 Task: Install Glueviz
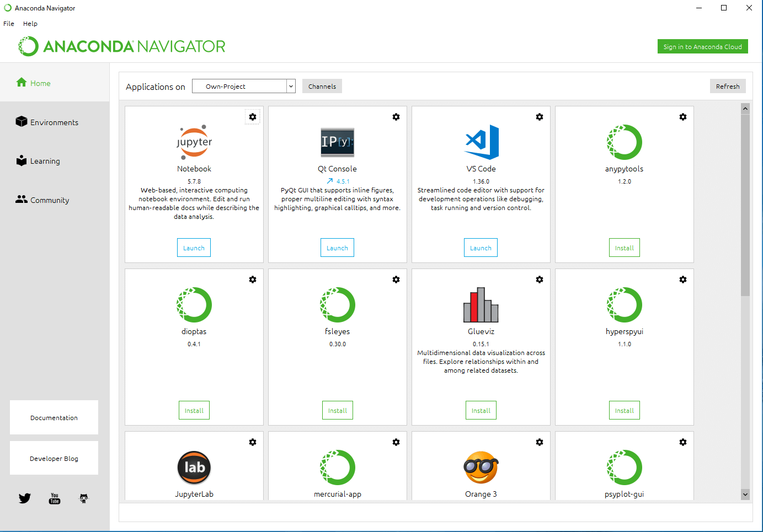pos(481,410)
